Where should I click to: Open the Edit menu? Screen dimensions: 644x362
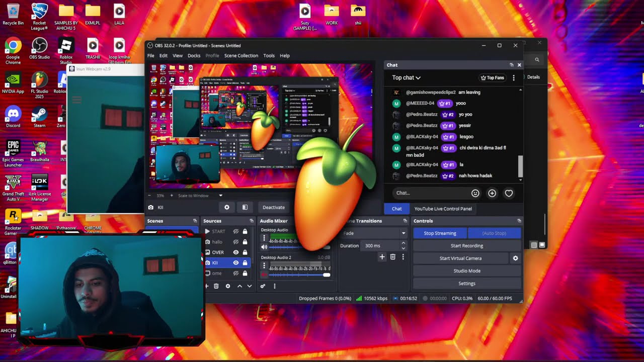tap(164, 56)
